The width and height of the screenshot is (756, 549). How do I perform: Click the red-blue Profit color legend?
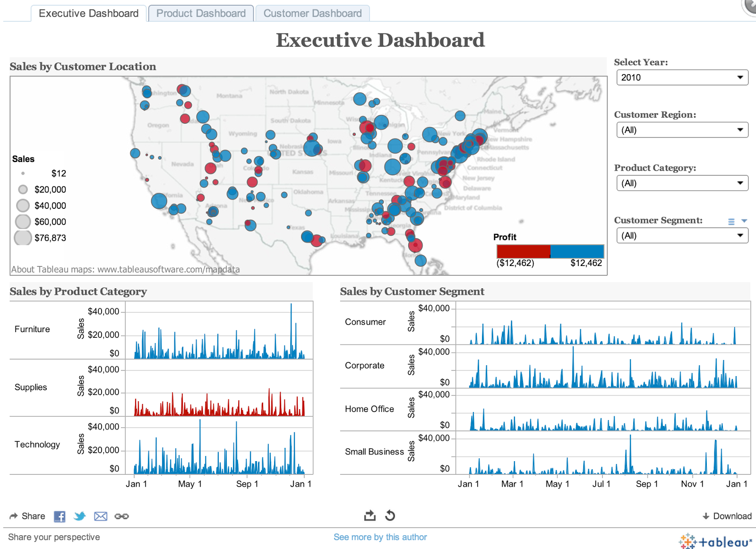pyautogui.click(x=550, y=251)
